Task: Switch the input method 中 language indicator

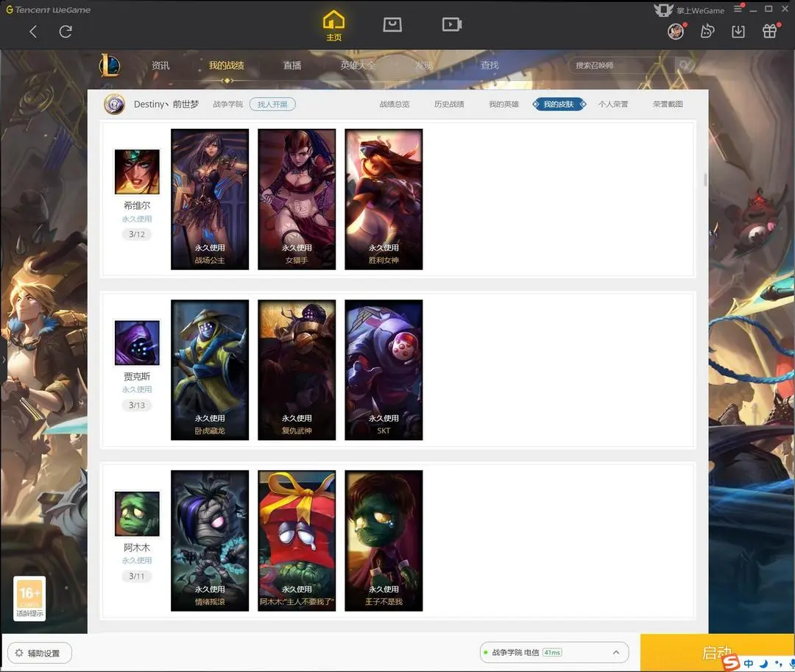Action: click(749, 663)
